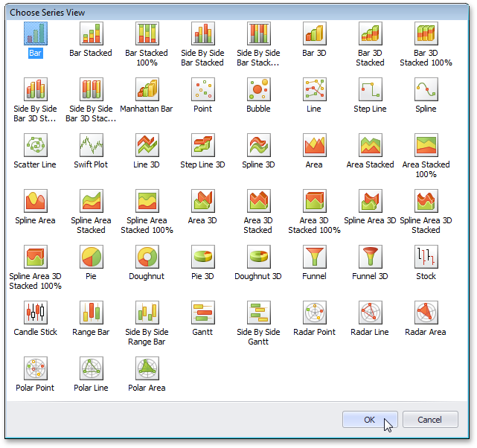Select the Area Stacked icon

click(x=371, y=145)
